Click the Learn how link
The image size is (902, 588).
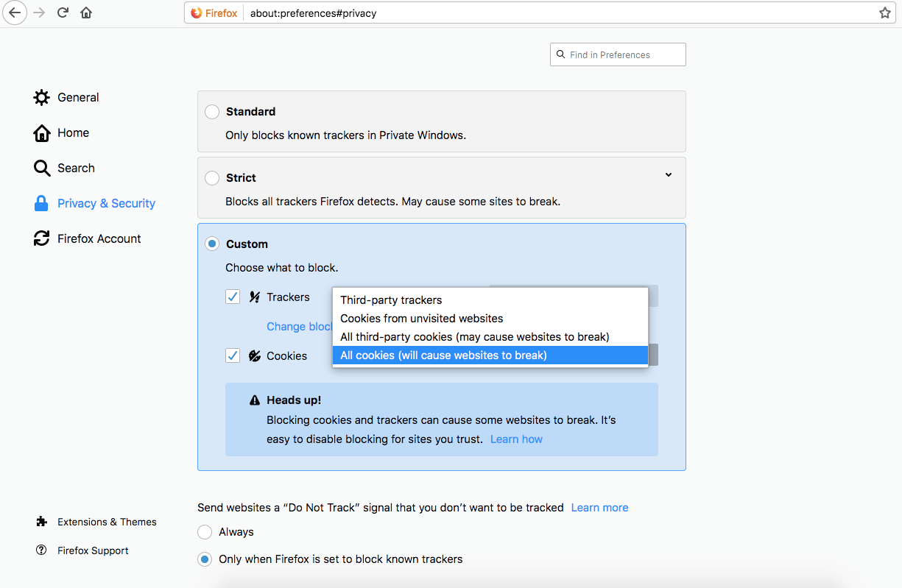pos(516,439)
